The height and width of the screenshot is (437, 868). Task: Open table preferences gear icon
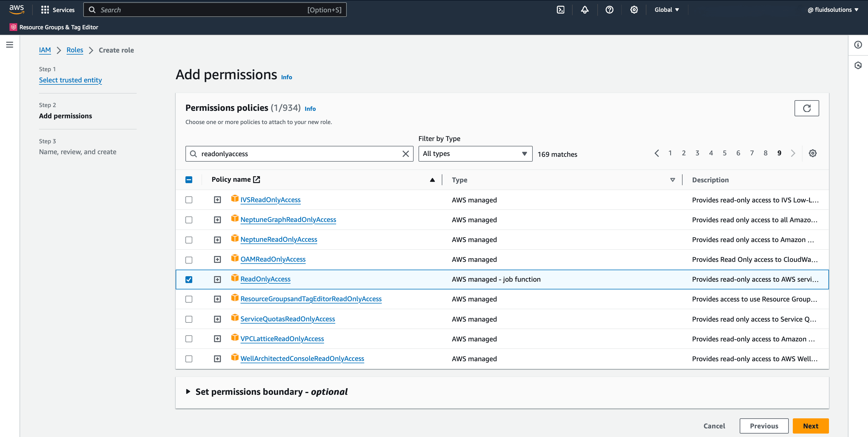(812, 153)
